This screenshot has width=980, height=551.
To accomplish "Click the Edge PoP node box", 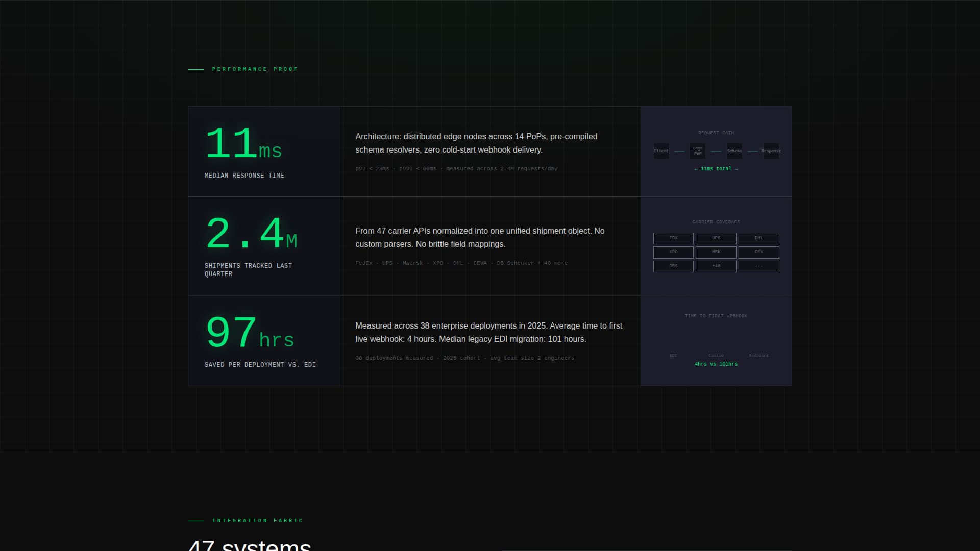I will [698, 151].
